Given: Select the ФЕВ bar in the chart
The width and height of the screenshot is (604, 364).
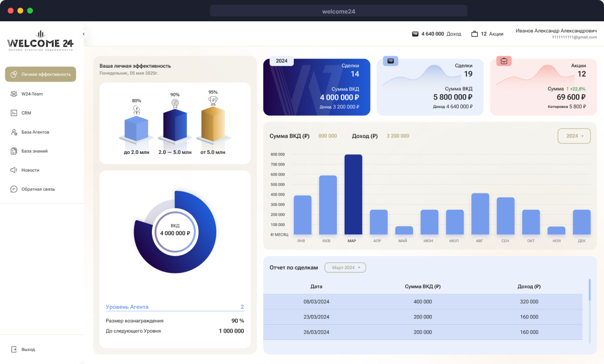Looking at the screenshot, I should pyautogui.click(x=328, y=205).
